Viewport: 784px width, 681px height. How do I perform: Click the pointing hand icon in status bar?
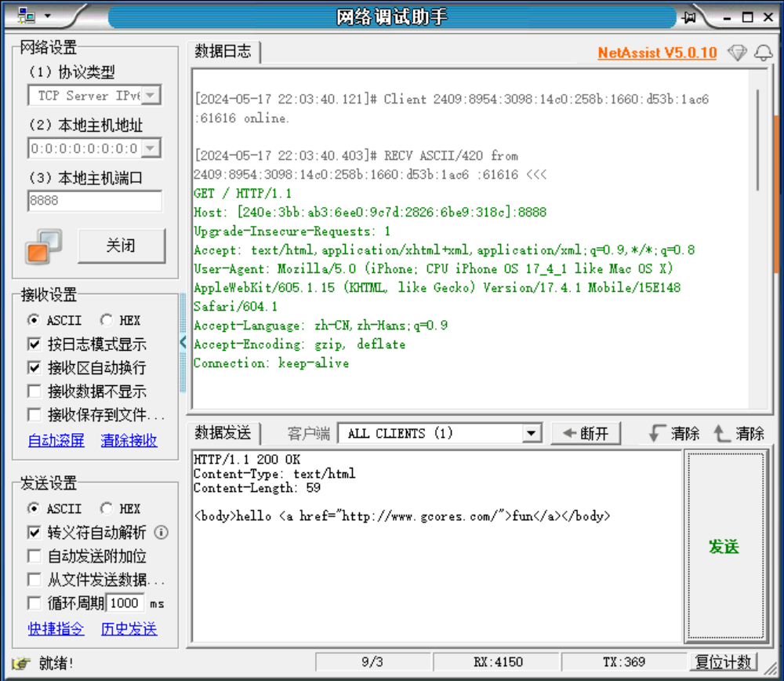click(22, 663)
